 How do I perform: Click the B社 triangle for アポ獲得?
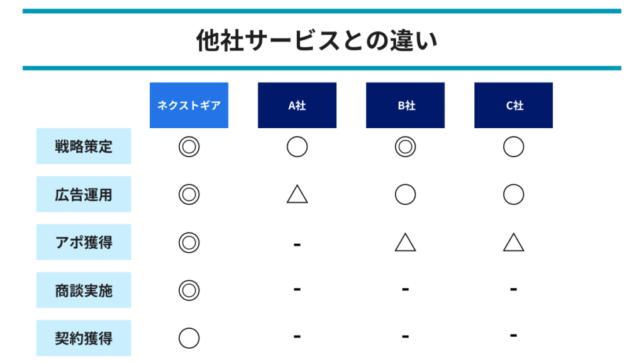point(406,242)
